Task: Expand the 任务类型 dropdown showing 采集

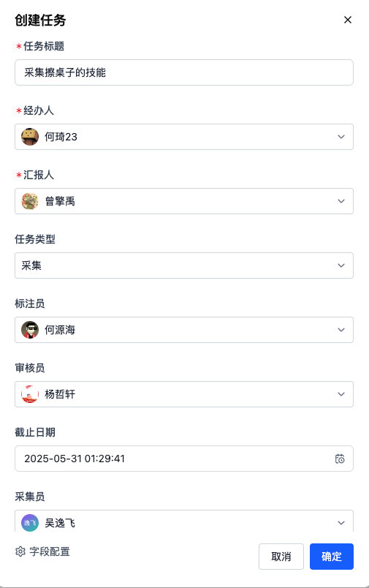Action: click(x=184, y=265)
